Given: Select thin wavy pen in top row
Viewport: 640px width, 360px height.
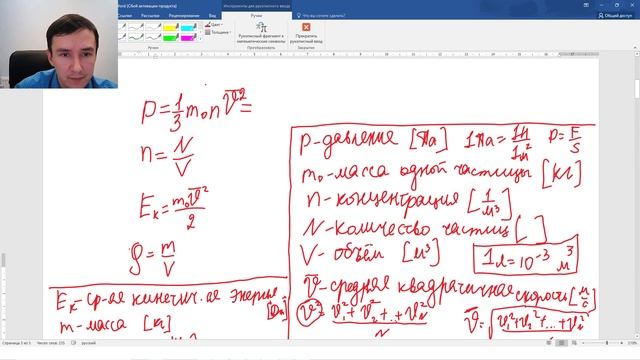Looking at the screenshot, I should (136, 27).
